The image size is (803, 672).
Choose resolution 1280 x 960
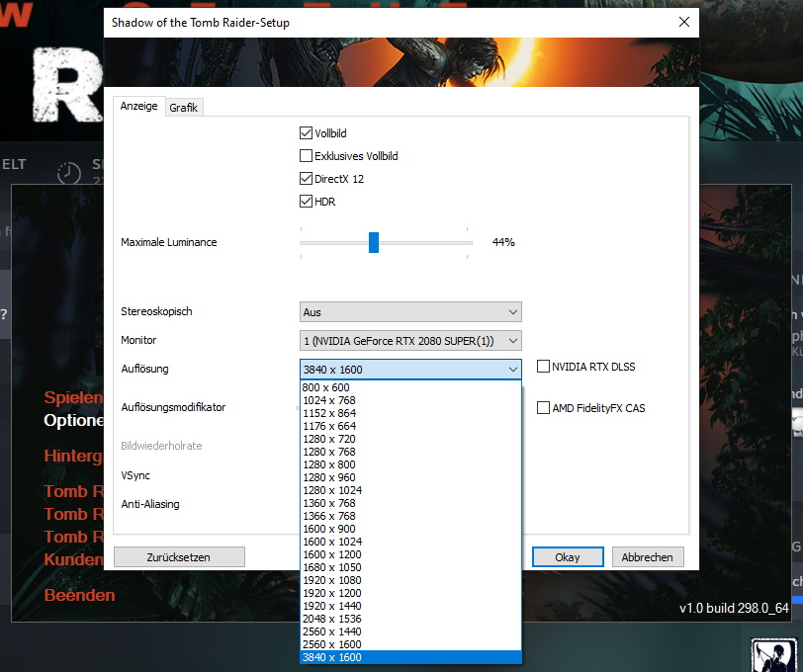[410, 477]
